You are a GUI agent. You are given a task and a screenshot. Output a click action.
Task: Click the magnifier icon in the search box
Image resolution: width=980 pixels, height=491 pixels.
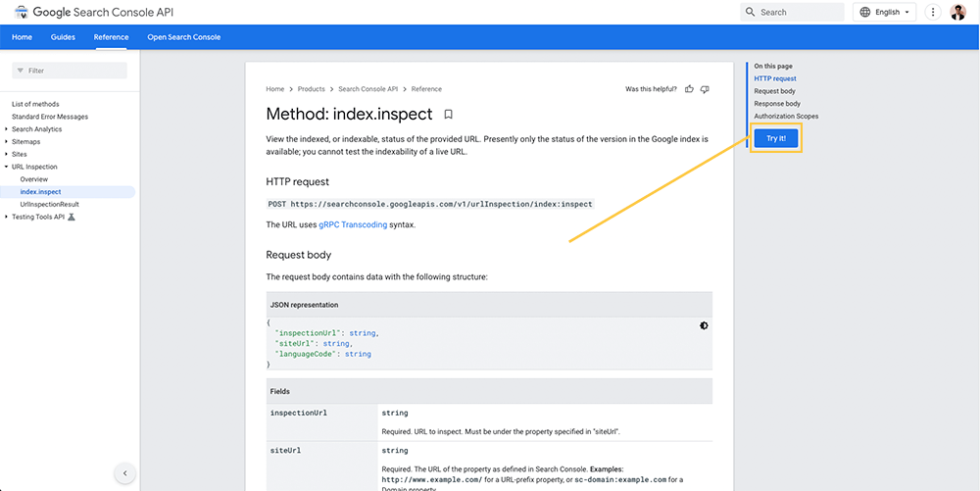pos(751,12)
